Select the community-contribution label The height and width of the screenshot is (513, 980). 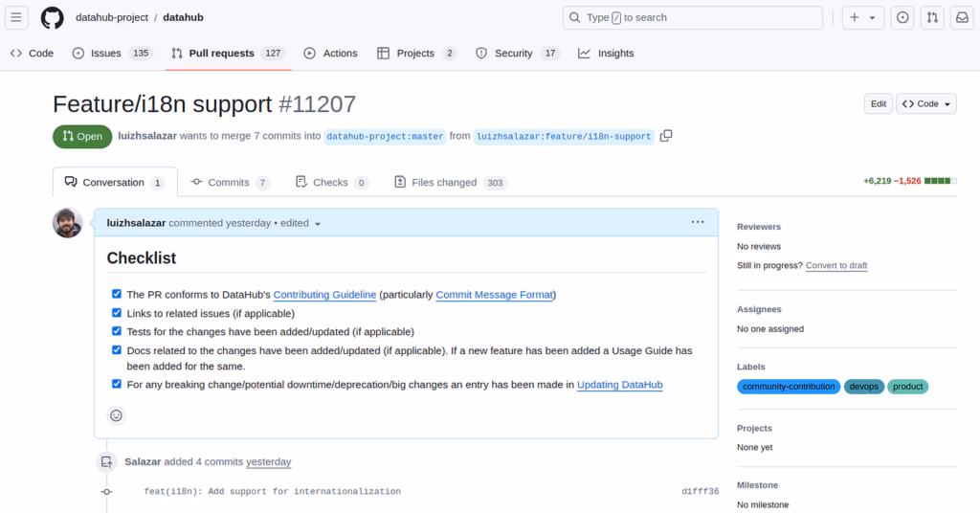(789, 387)
